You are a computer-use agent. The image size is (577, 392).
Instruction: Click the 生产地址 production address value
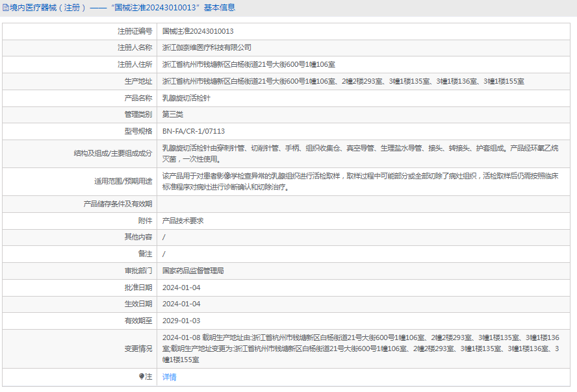coord(343,81)
